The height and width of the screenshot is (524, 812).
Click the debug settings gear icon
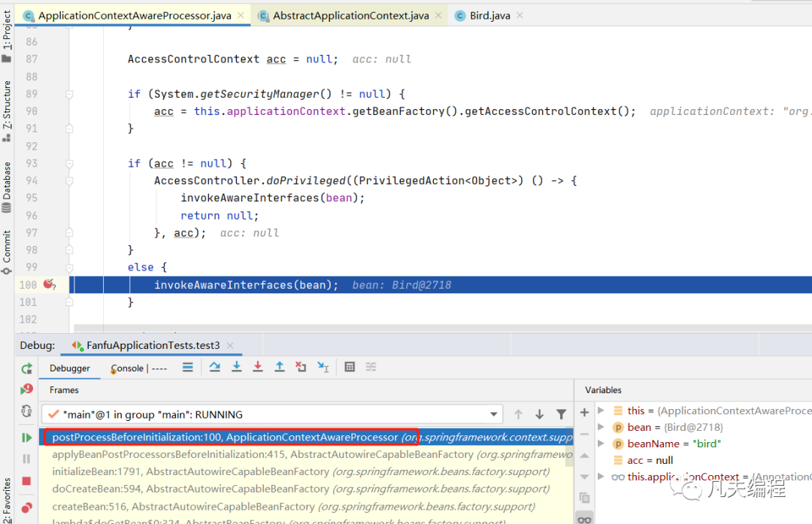coord(27,411)
